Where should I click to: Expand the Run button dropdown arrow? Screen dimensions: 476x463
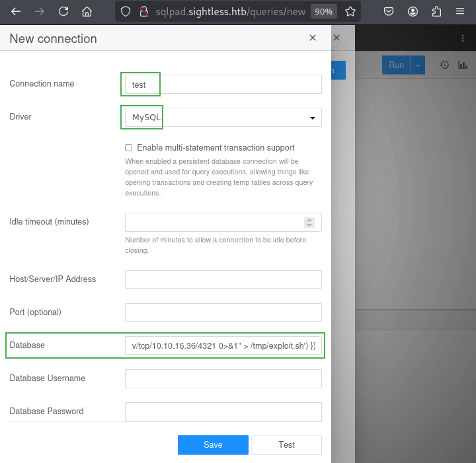(418, 65)
